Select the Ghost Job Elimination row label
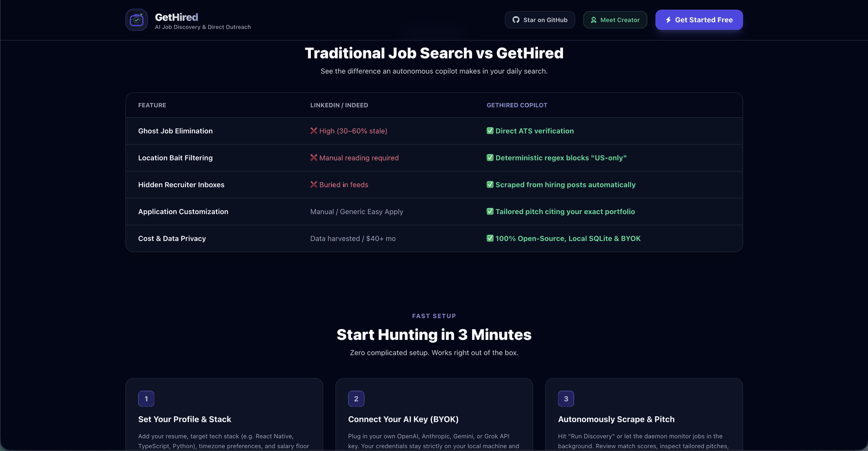The width and height of the screenshot is (868, 451). 175,131
